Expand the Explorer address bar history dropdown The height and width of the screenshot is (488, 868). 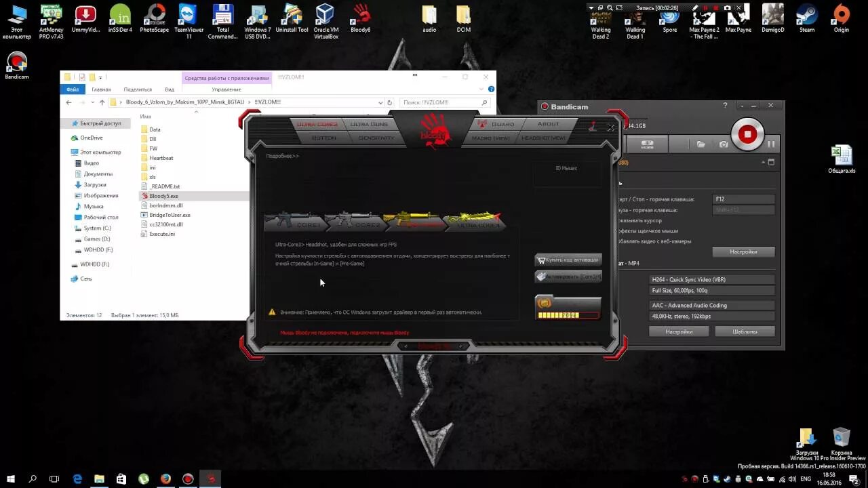[380, 102]
